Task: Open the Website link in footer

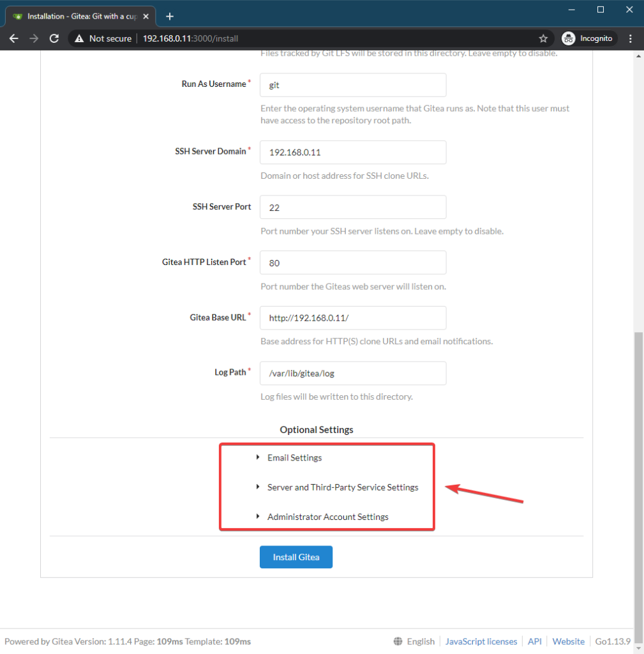Action: pyautogui.click(x=569, y=641)
